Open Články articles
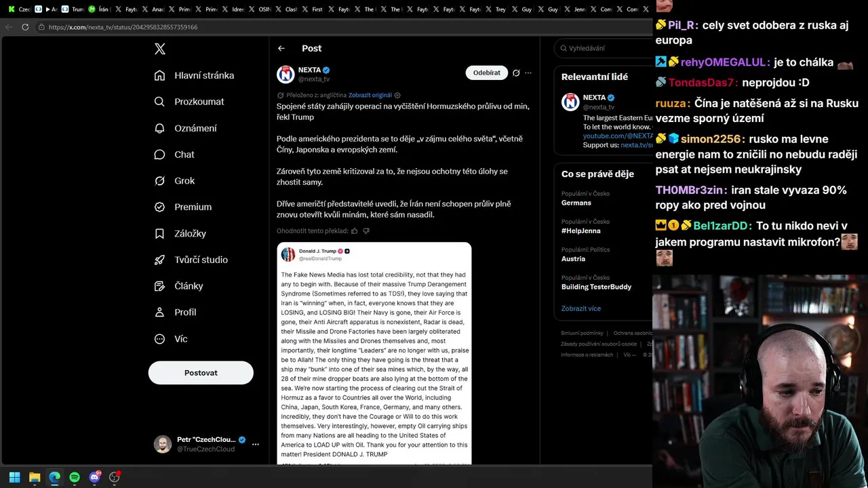 179,286
